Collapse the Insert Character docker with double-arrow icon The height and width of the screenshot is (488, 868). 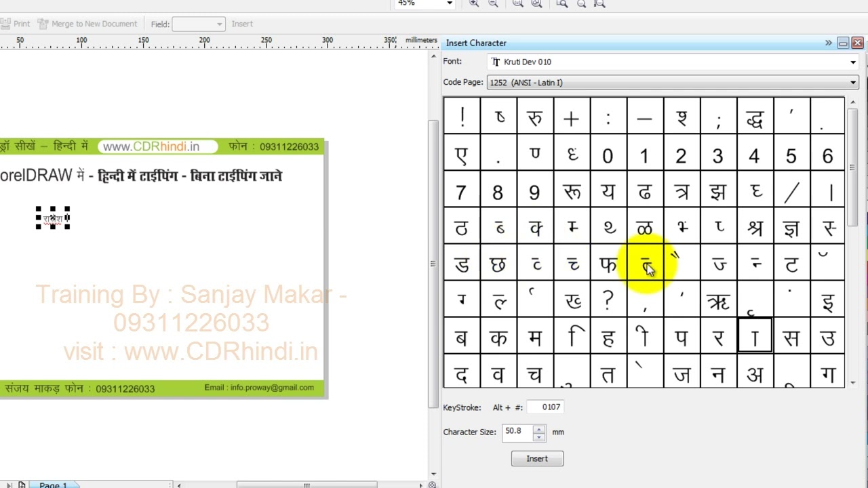click(828, 43)
